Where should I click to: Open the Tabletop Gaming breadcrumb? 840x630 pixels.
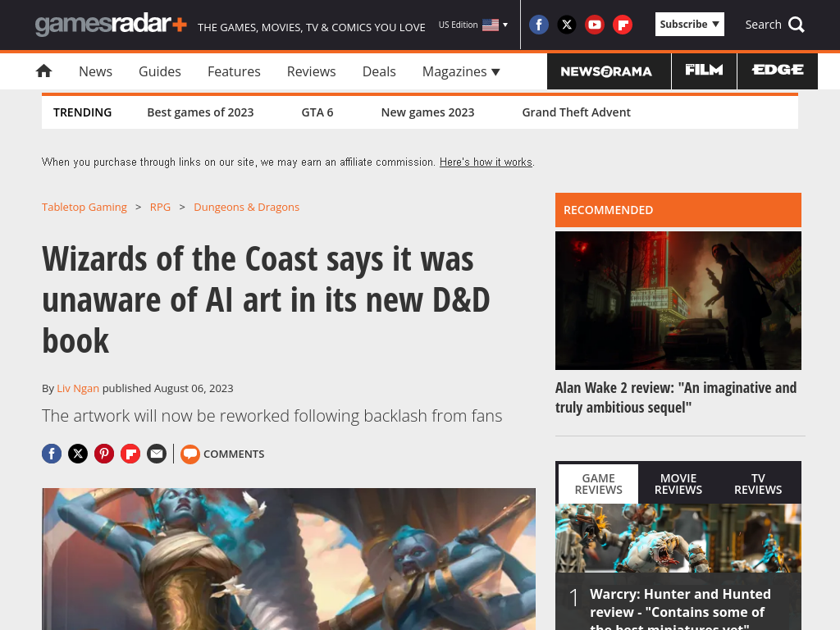(84, 207)
